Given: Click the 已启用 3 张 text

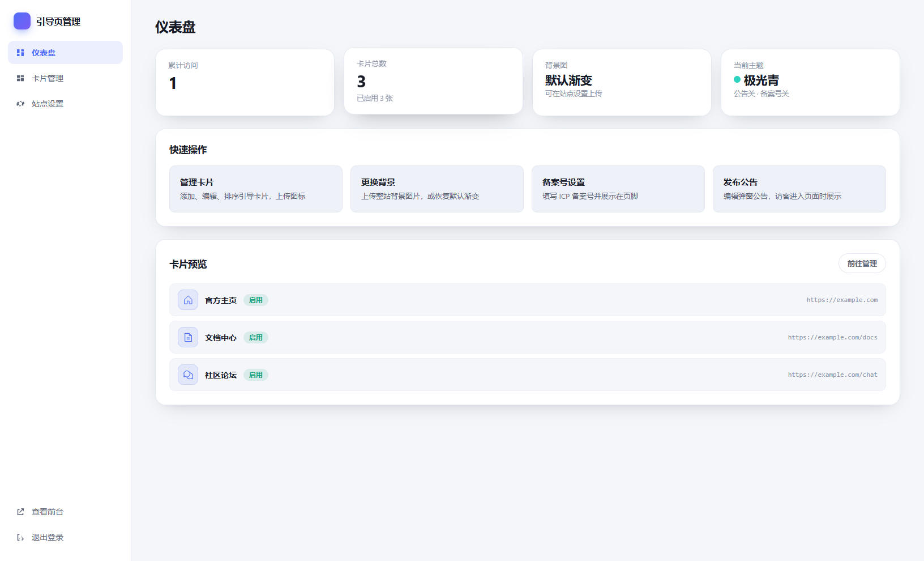Looking at the screenshot, I should (375, 98).
